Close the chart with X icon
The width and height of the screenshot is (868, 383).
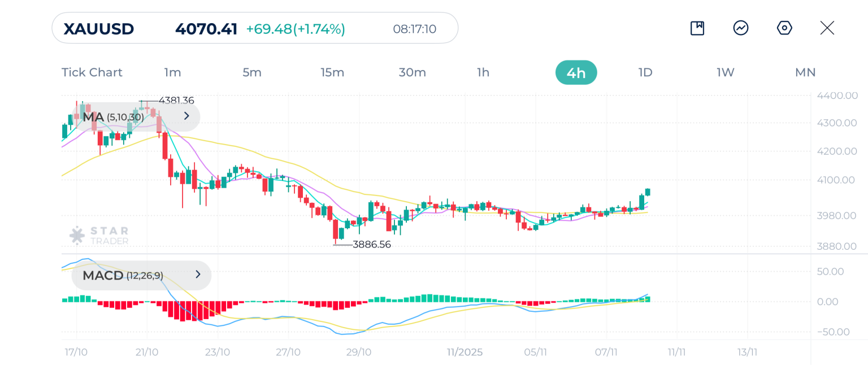[827, 28]
